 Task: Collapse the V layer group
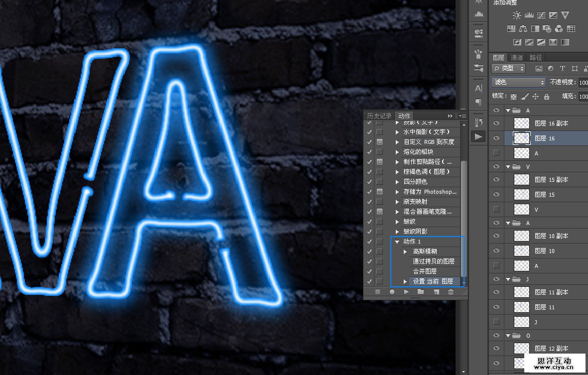[508, 166]
